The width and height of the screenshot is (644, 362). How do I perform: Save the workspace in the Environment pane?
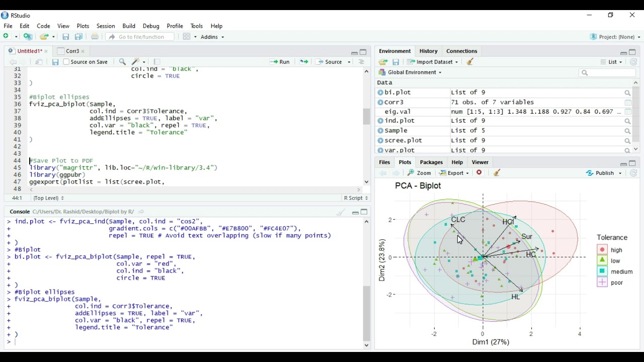[396, 62]
